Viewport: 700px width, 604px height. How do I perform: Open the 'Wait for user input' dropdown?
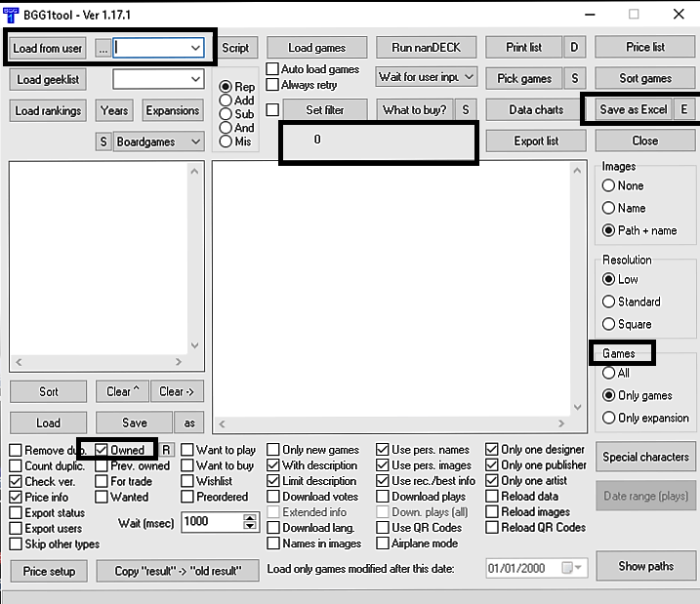[x=469, y=77]
